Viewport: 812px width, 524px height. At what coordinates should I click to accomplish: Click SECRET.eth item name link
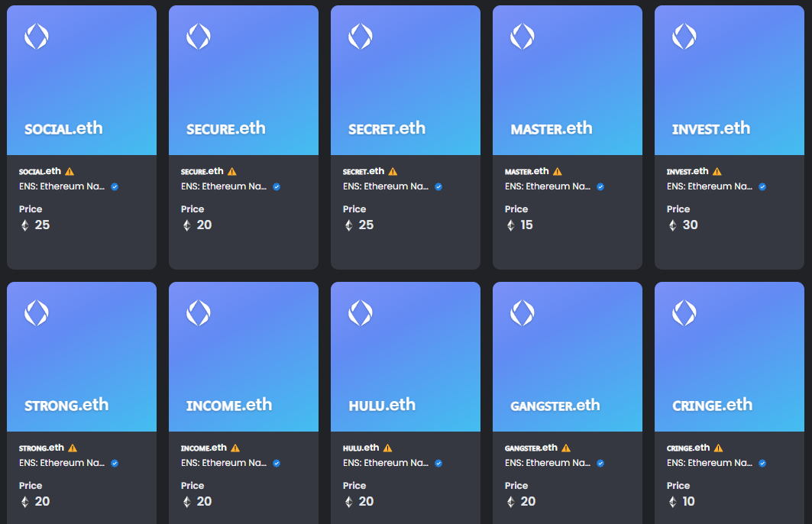(x=364, y=171)
